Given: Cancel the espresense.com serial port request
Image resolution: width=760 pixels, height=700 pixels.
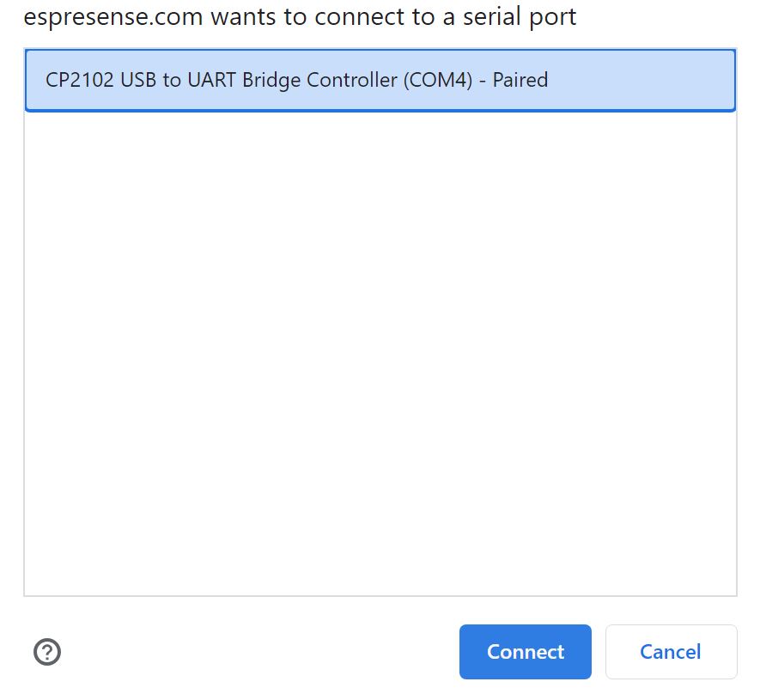Looking at the screenshot, I should 671,652.
